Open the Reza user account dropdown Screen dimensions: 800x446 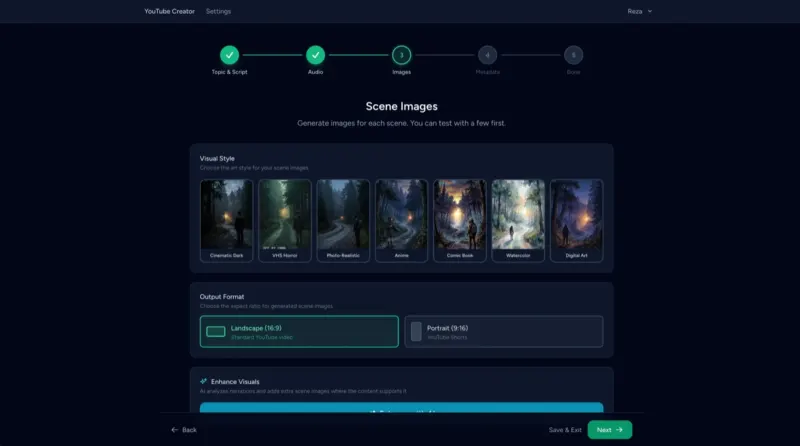click(x=640, y=11)
